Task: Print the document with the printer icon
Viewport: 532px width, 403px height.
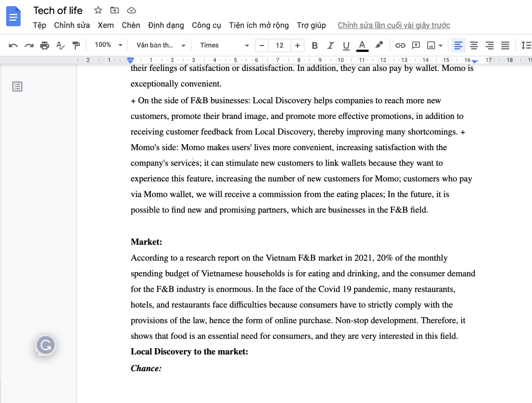Action: click(45, 45)
